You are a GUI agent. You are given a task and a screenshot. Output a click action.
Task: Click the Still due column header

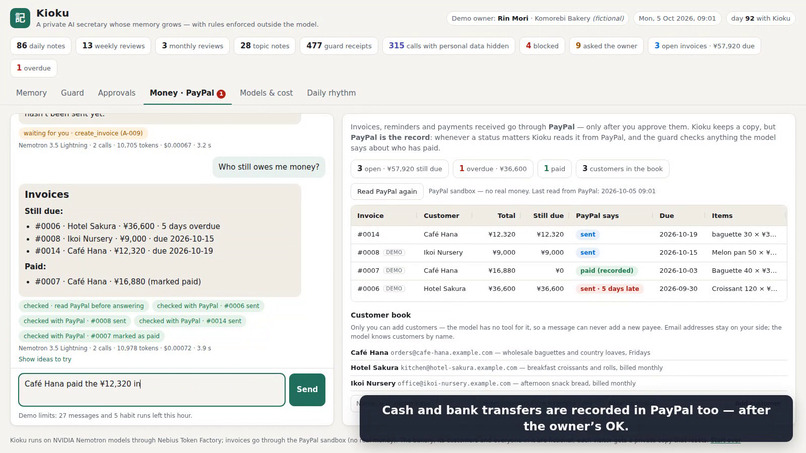548,216
